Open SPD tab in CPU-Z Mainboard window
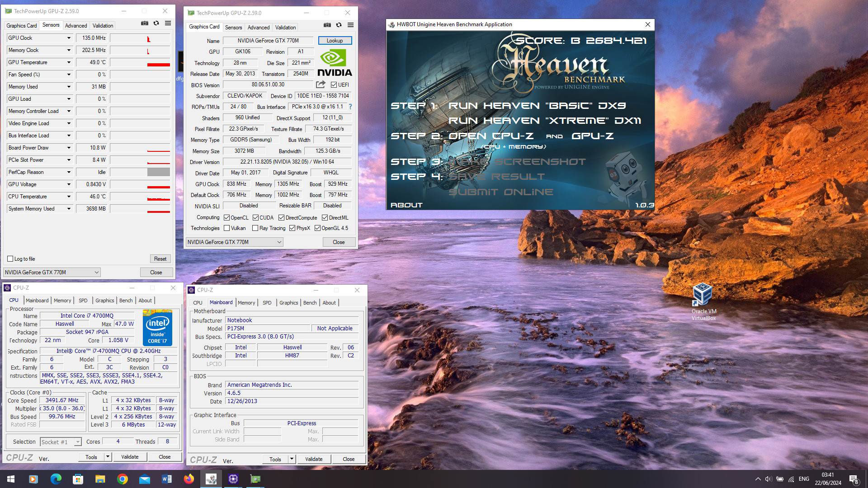 (x=267, y=303)
